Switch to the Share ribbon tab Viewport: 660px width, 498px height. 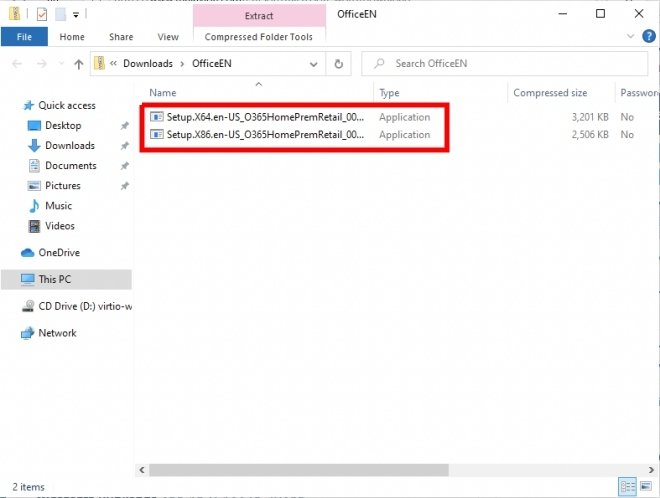point(121,37)
